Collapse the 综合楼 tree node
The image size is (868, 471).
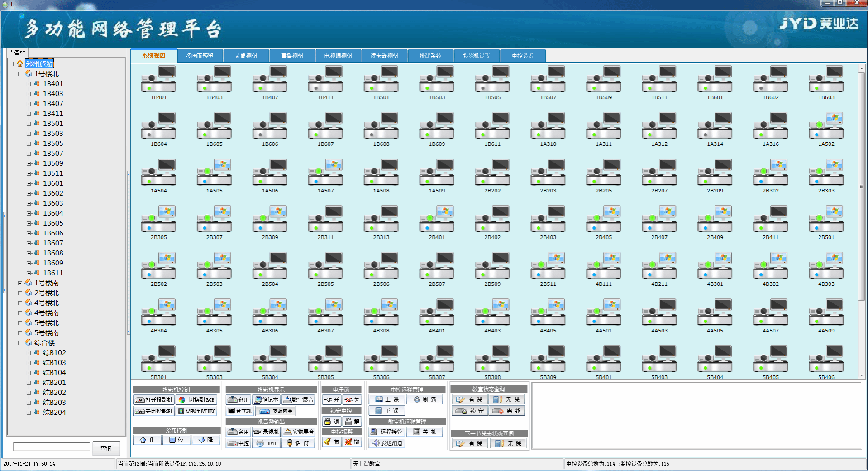click(x=20, y=343)
